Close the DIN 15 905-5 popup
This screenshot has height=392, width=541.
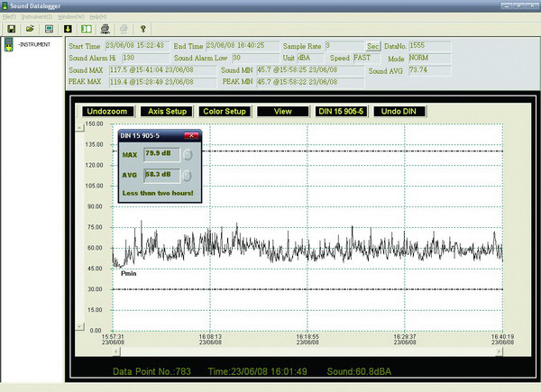point(190,135)
